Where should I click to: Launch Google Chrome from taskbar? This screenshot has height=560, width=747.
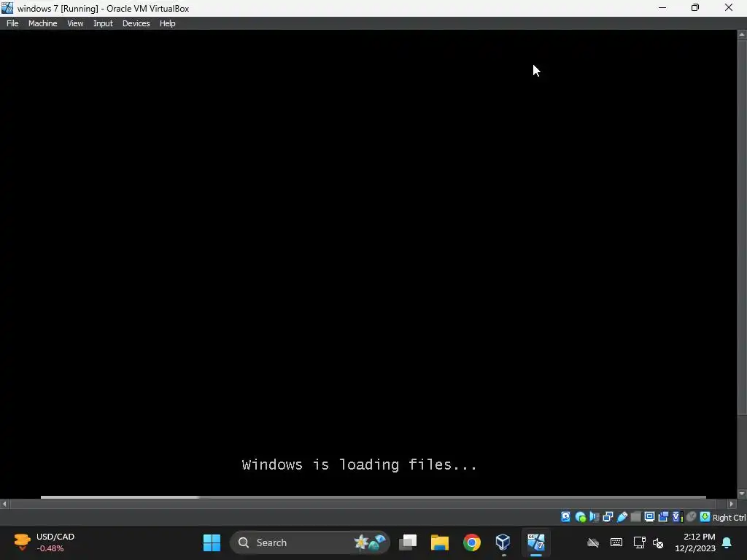[472, 542]
